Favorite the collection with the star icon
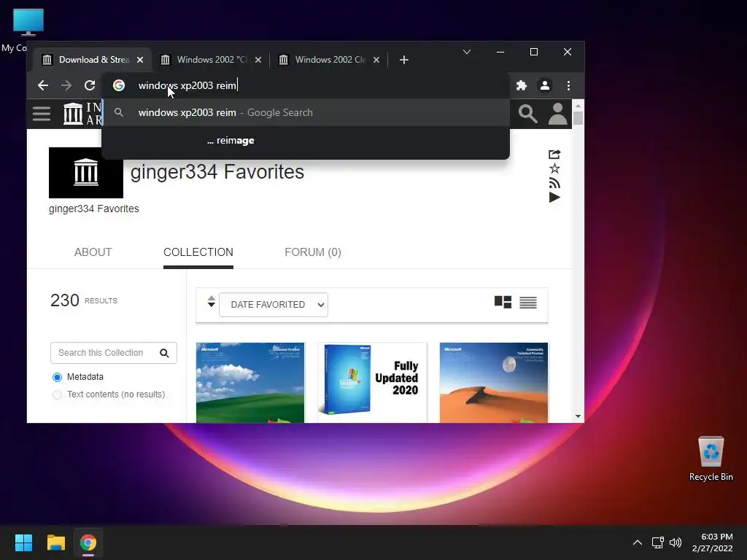 (x=554, y=168)
